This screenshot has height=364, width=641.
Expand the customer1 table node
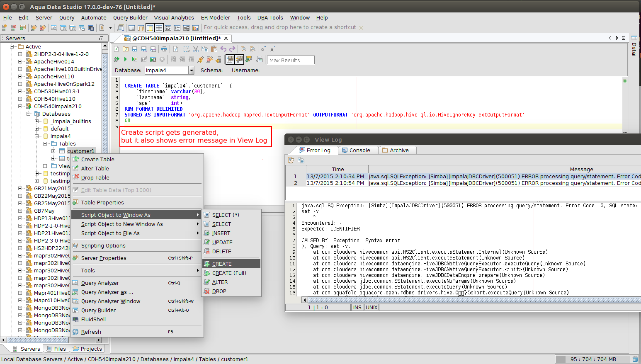pyautogui.click(x=53, y=151)
